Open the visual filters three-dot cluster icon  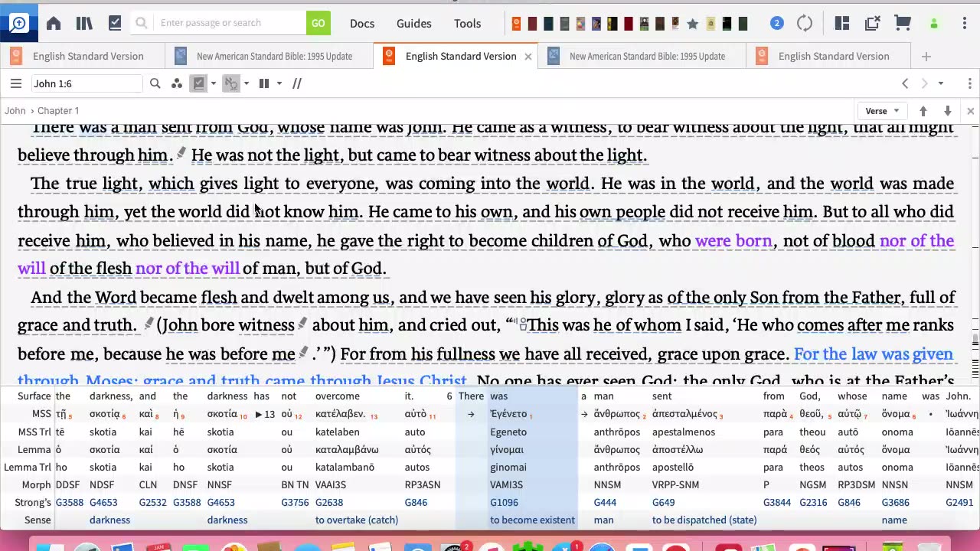pos(177,83)
